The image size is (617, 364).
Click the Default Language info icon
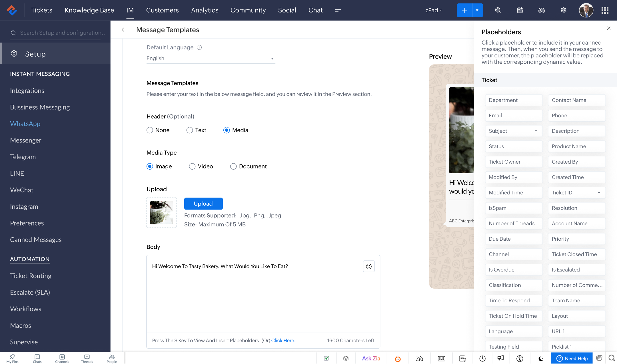point(199,47)
